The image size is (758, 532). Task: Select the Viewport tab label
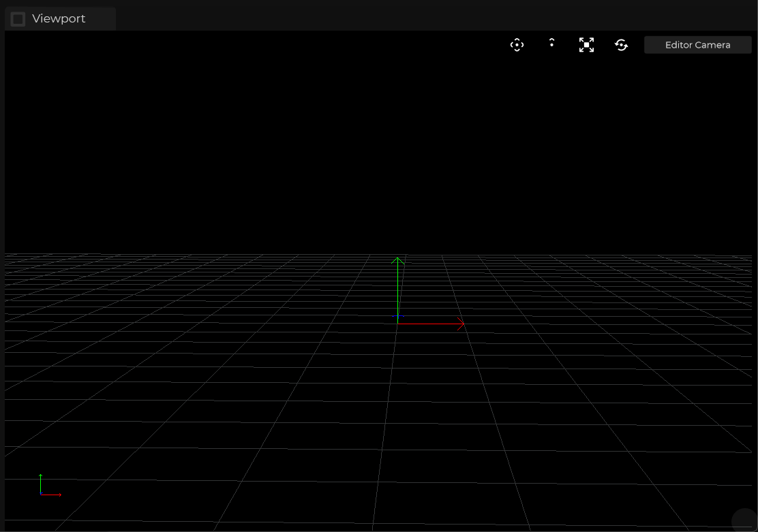click(59, 19)
